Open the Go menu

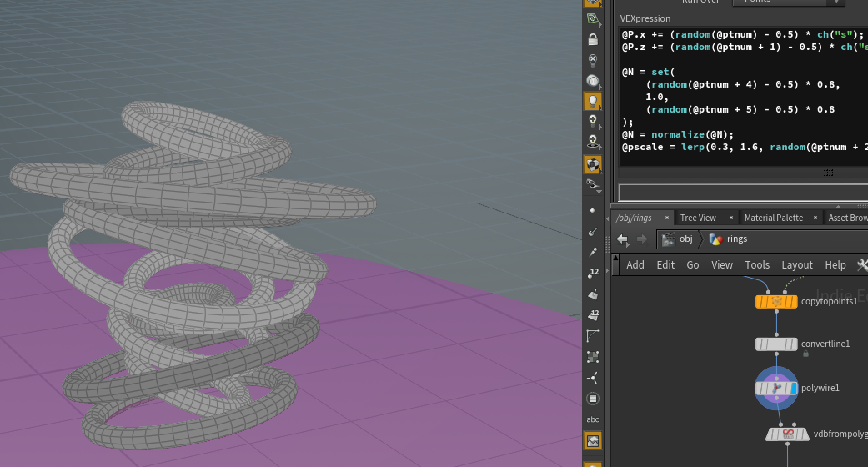coord(693,265)
